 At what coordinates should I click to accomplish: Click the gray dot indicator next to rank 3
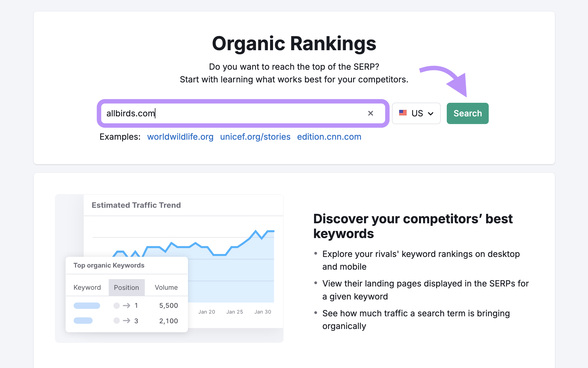pyautogui.click(x=117, y=321)
